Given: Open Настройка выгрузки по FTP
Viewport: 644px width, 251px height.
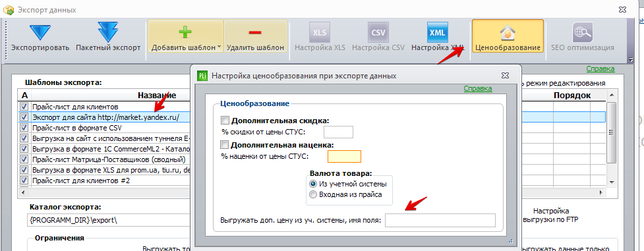Looking at the screenshot, I should click(550, 215).
